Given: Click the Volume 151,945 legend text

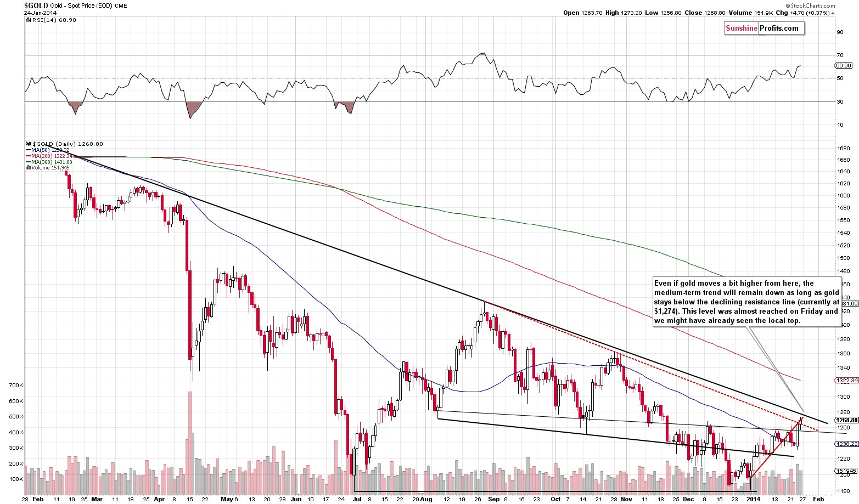Looking at the screenshot, I should click(50, 168).
